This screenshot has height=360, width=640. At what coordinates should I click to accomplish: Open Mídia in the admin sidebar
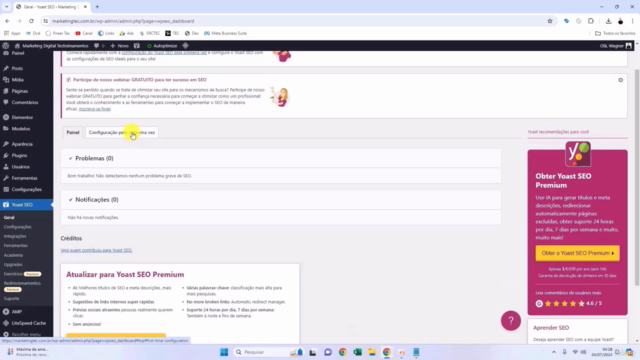point(17,80)
